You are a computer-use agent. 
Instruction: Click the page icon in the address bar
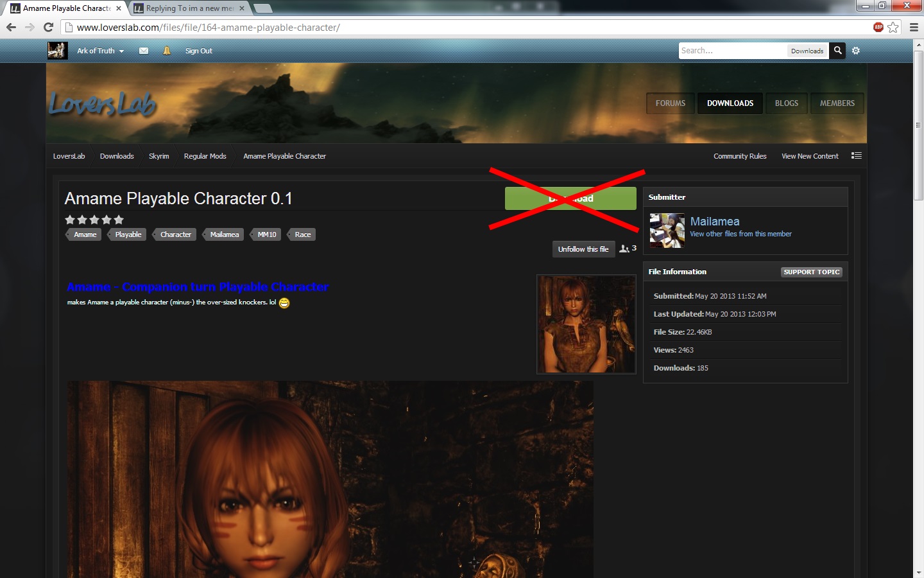tap(69, 28)
